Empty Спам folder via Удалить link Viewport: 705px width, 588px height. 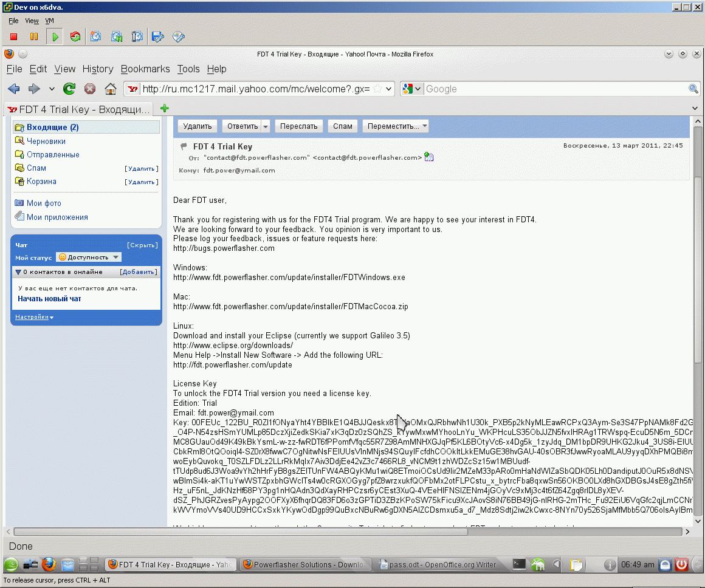142,169
